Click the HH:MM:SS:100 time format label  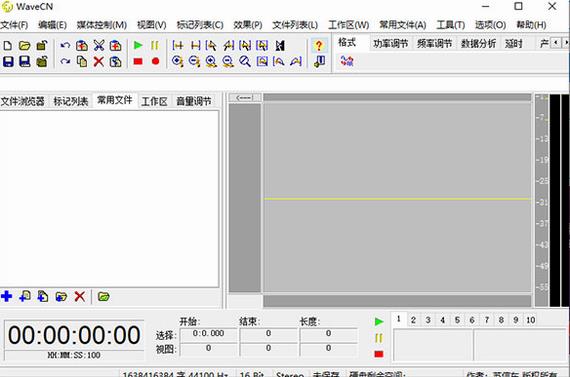click(74, 355)
